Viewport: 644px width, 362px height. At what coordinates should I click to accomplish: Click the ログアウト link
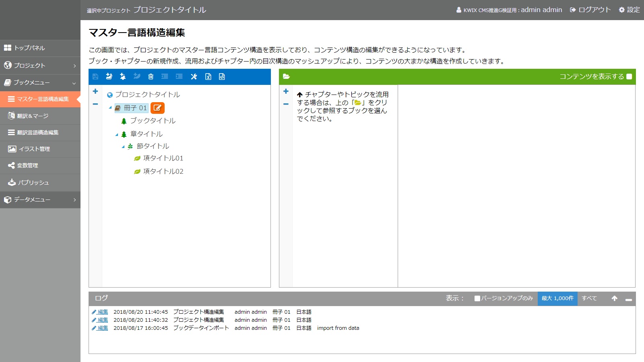pyautogui.click(x=590, y=10)
